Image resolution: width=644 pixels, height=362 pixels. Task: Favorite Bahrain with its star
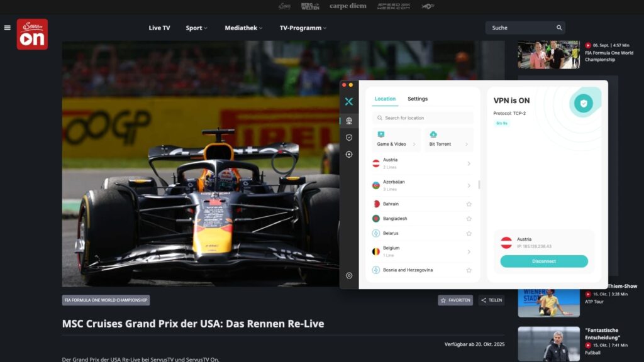point(469,204)
